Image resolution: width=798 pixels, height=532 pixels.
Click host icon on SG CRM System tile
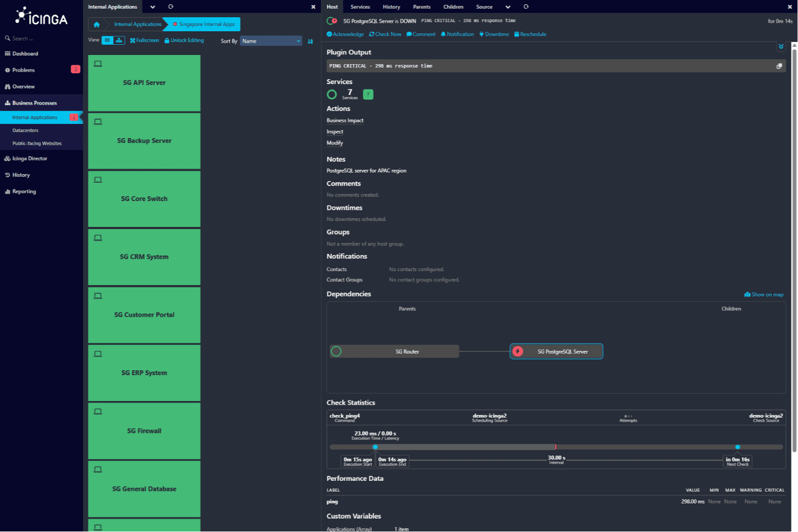pyautogui.click(x=98, y=238)
